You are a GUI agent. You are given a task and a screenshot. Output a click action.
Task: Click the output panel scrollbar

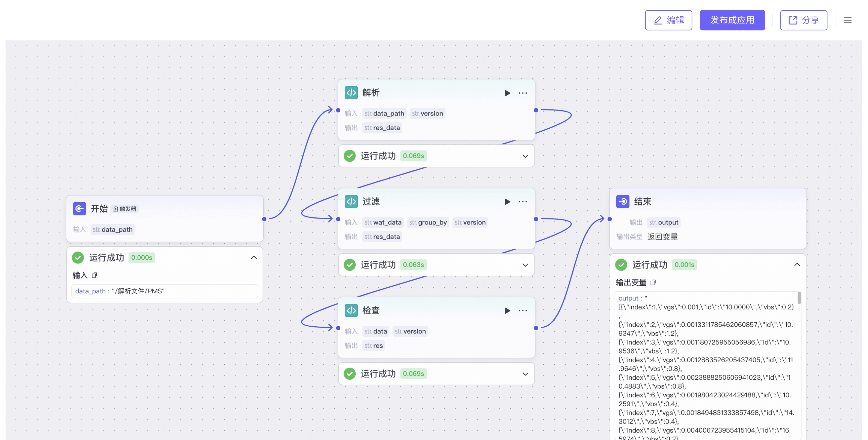pyautogui.click(x=799, y=298)
